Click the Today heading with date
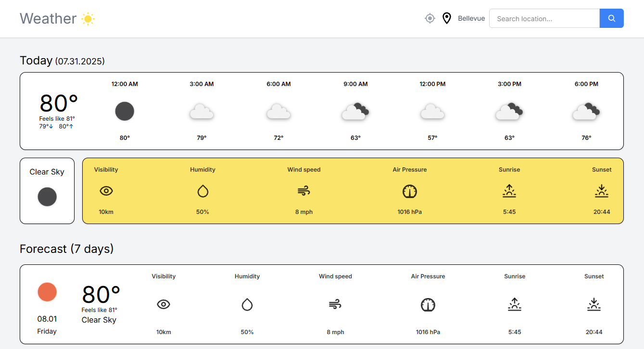Image resolution: width=644 pixels, height=349 pixels. tap(62, 61)
